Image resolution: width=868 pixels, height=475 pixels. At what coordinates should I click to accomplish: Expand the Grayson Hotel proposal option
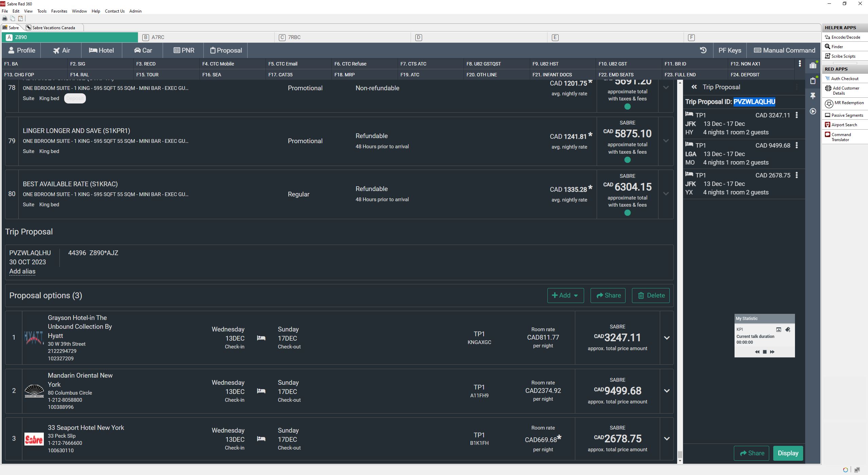pos(667,338)
